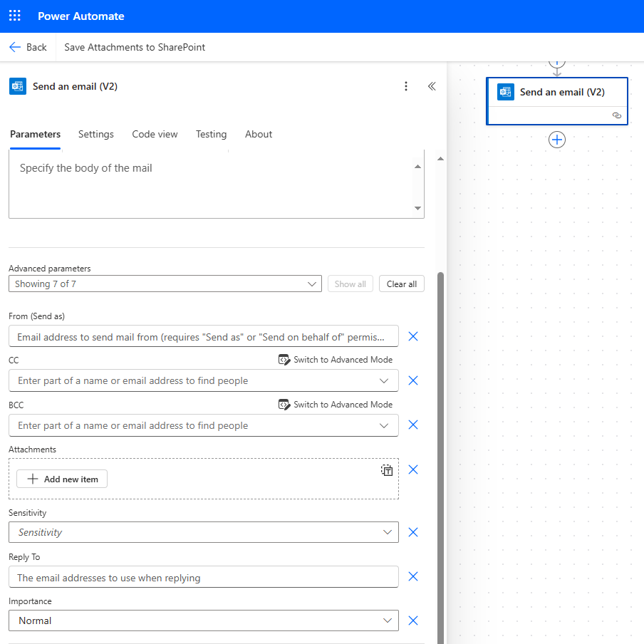Switch CC field to Advanced Mode
The width and height of the screenshot is (644, 644).
(x=335, y=359)
